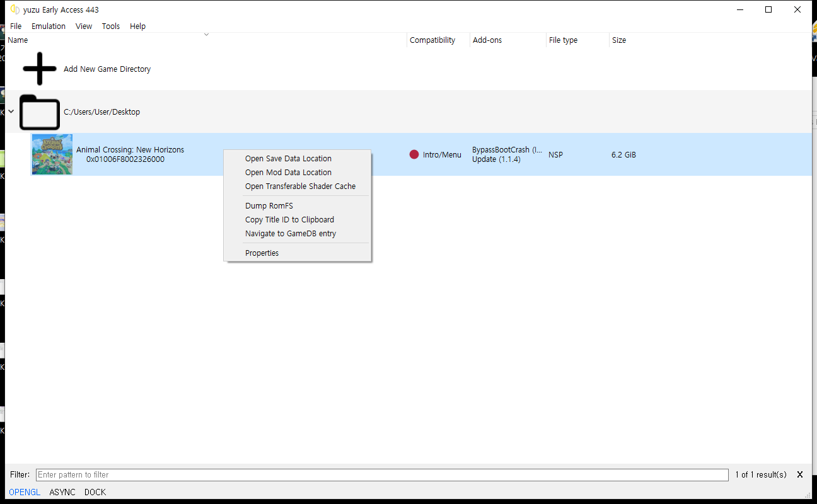
Task: Toggle the OPENGL renderer status button
Action: coord(25,492)
